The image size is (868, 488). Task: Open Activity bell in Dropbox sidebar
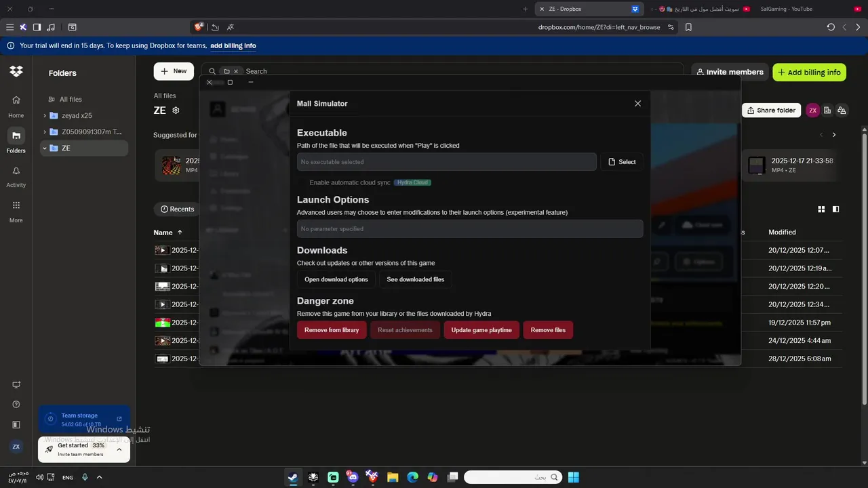point(16,176)
